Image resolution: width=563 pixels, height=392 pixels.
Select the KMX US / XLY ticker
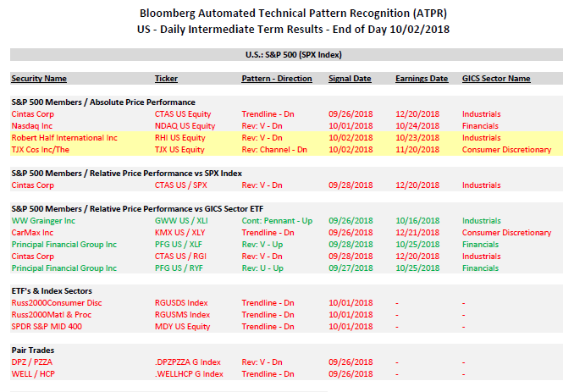tap(179, 233)
